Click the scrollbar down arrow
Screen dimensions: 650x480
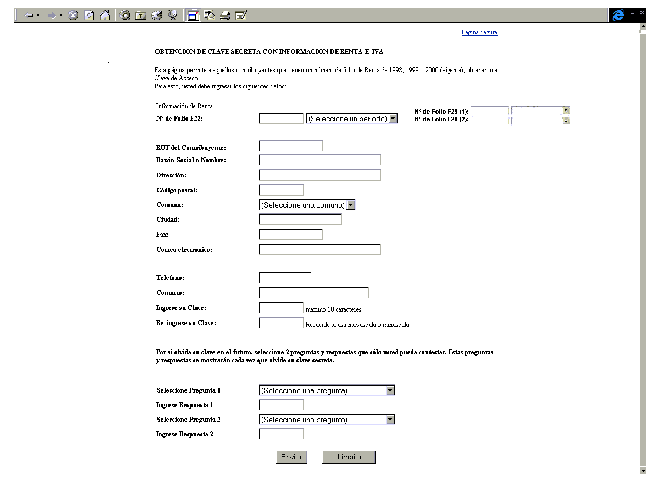[643, 470]
